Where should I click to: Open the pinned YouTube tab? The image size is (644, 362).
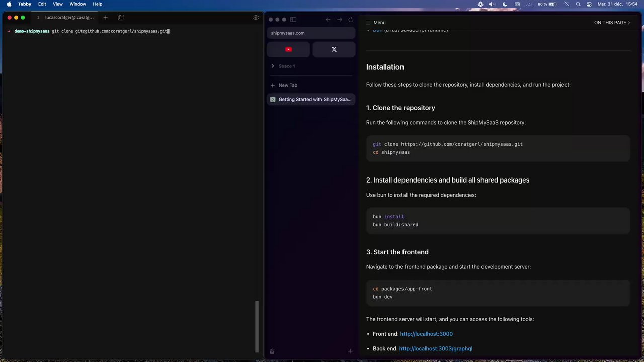pos(288,49)
